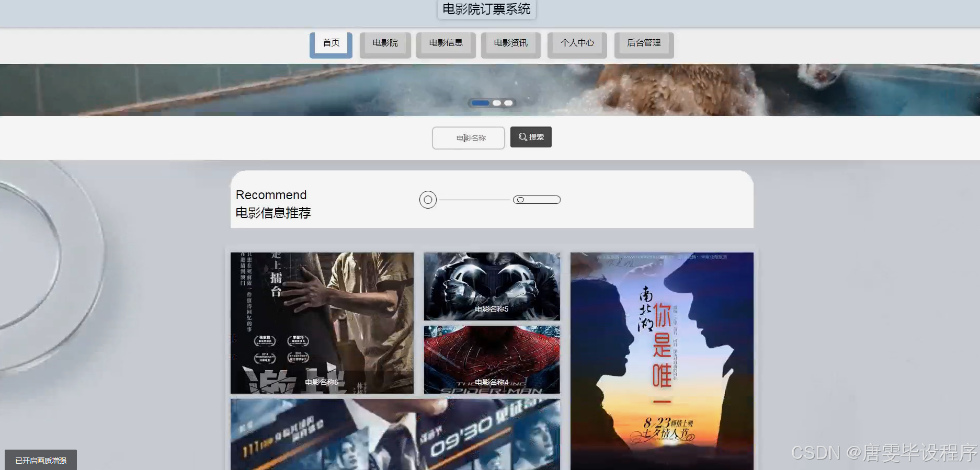Click the 搜索 search button
The image size is (980, 470).
tap(531, 137)
